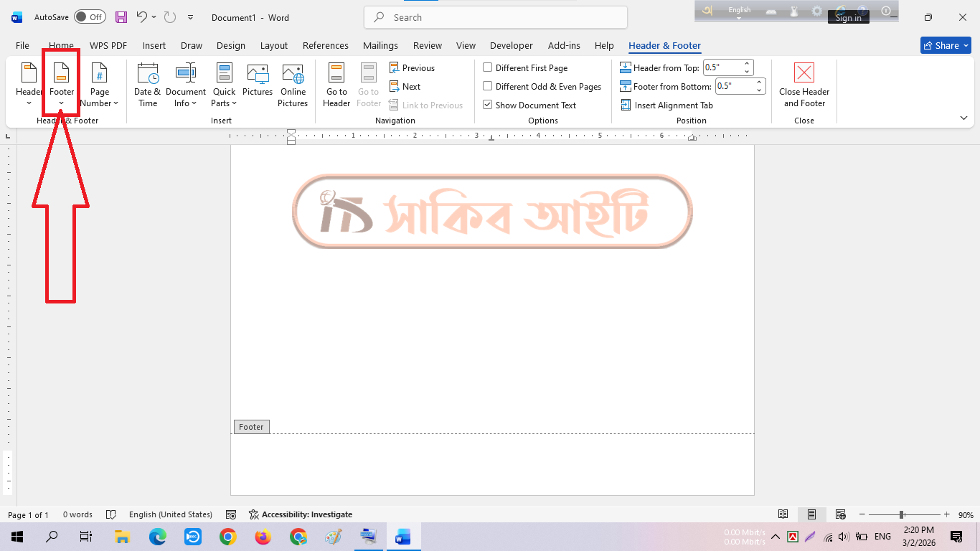Click the Save icon in title bar
This screenshot has width=980, height=551.
point(121,17)
